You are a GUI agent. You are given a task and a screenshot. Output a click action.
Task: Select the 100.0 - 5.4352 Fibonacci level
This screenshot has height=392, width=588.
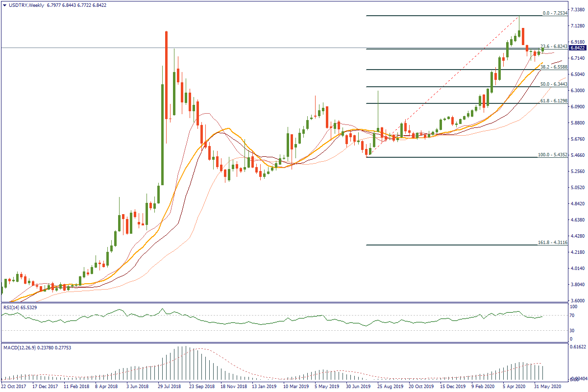pos(552,155)
